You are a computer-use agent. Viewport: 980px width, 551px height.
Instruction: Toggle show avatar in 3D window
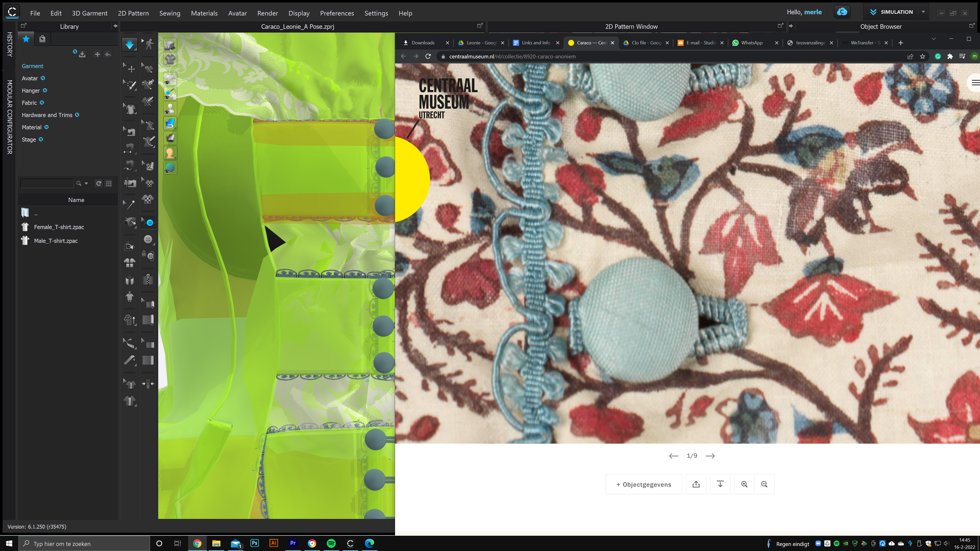(170, 109)
